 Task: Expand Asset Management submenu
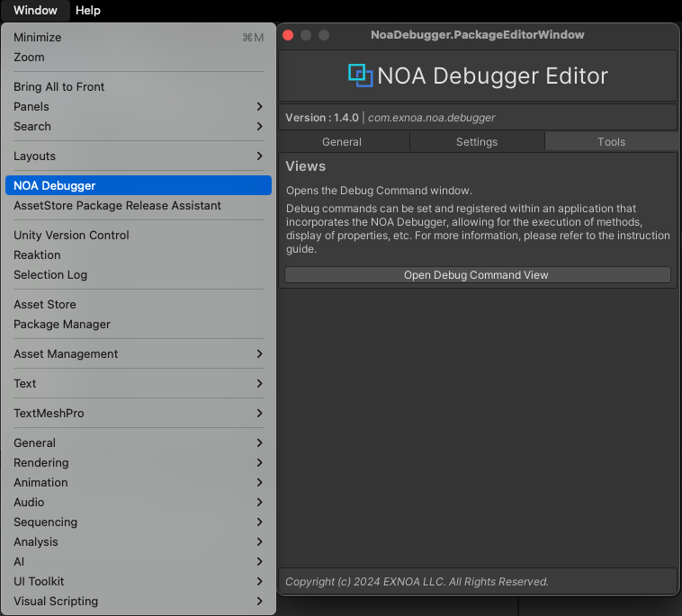coord(139,354)
